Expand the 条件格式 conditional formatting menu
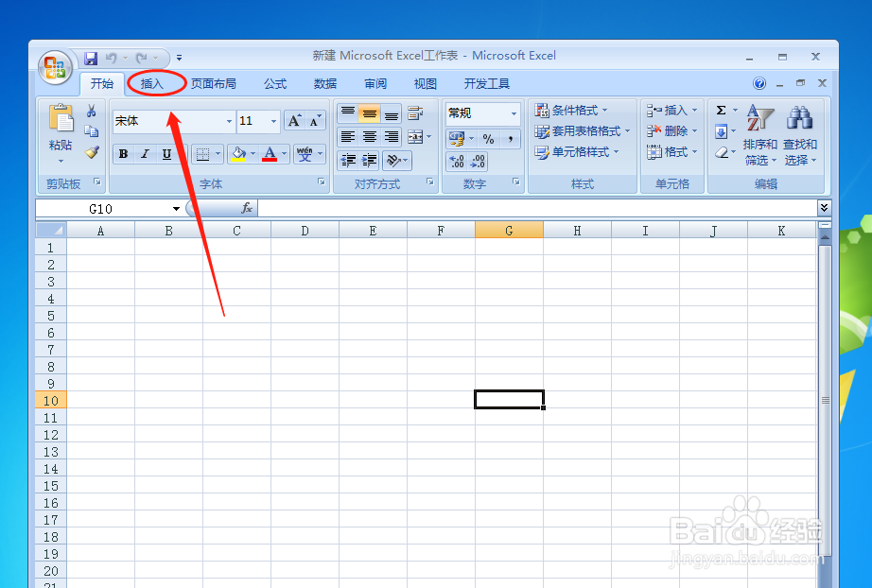 [x=571, y=110]
